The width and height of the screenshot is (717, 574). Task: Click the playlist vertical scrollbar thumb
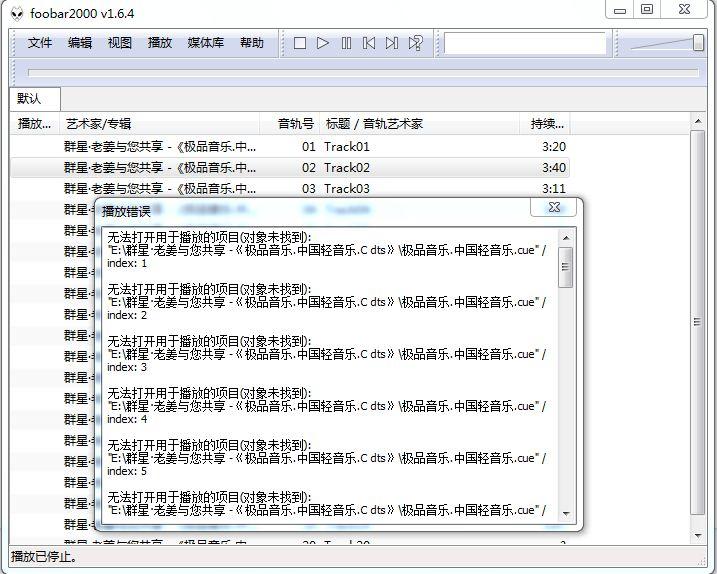coord(697,322)
